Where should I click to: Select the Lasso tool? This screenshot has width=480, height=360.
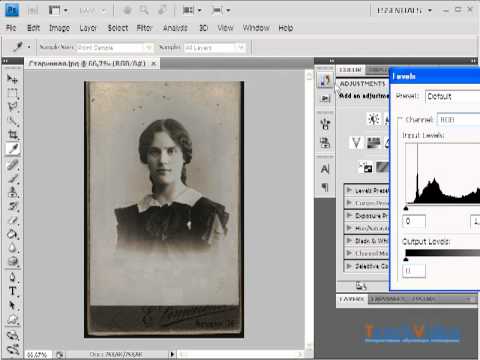tap(12, 107)
